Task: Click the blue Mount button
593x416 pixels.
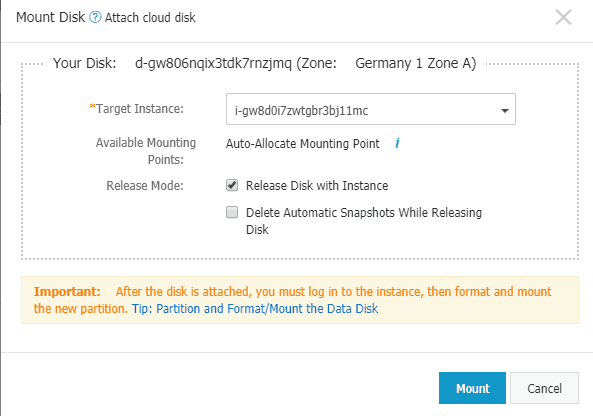Action: click(472, 388)
